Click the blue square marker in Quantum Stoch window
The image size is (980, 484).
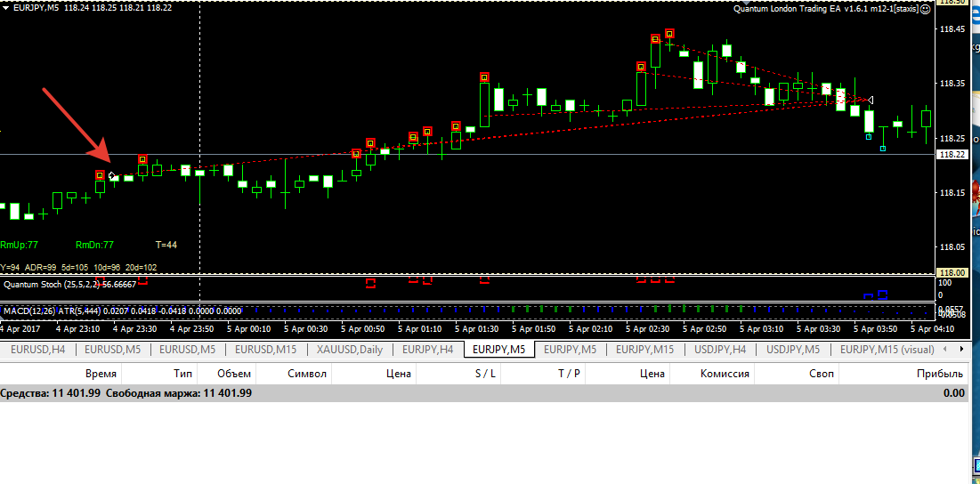(x=882, y=294)
